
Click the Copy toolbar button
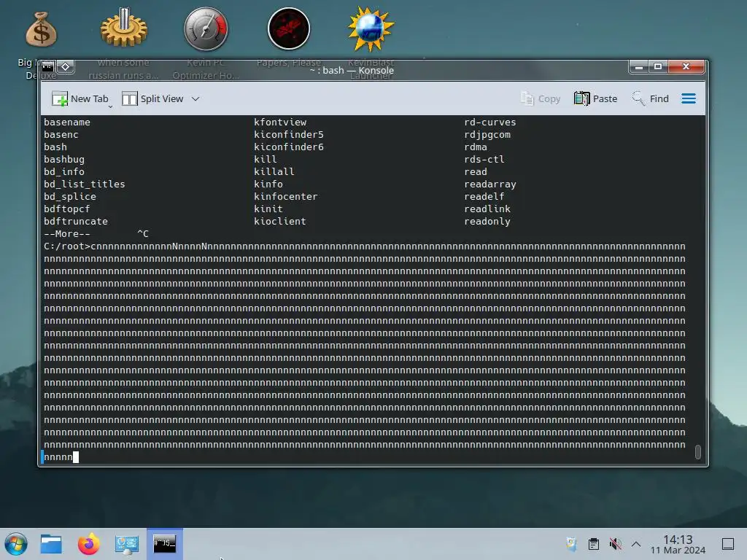tap(541, 98)
